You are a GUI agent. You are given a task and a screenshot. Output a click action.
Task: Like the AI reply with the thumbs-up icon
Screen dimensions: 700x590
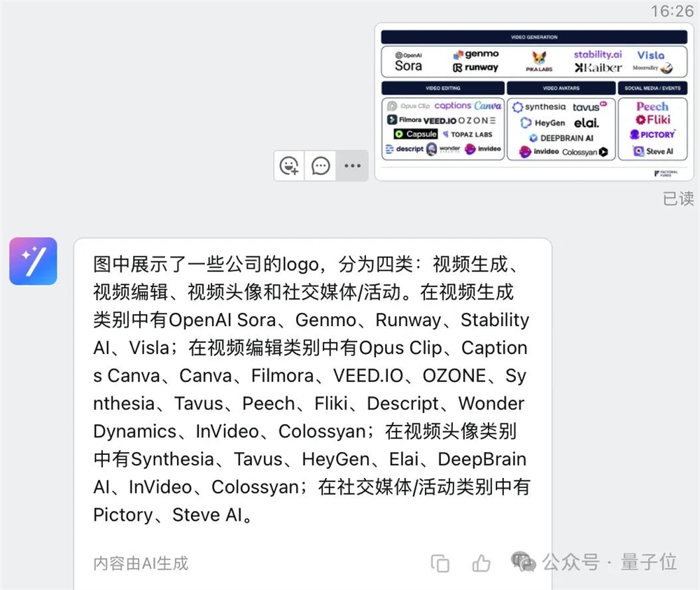481,563
